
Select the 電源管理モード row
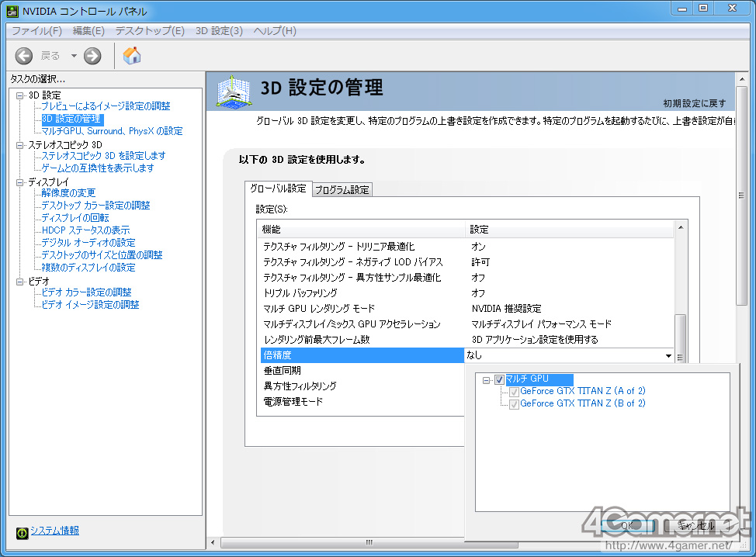click(x=362, y=401)
